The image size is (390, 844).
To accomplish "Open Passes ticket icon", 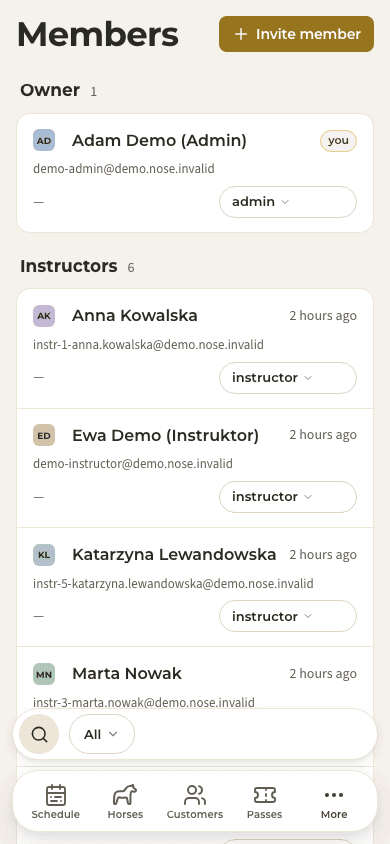I will [x=265, y=795].
